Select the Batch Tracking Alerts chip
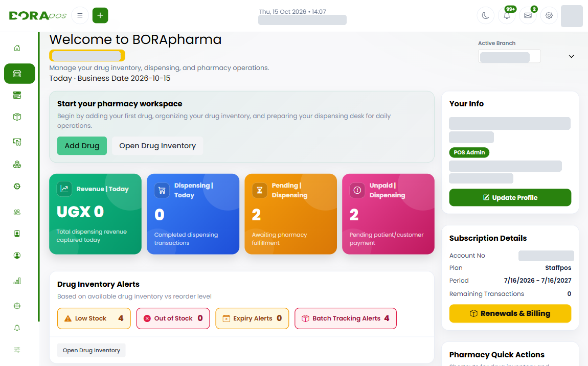 pos(345,318)
